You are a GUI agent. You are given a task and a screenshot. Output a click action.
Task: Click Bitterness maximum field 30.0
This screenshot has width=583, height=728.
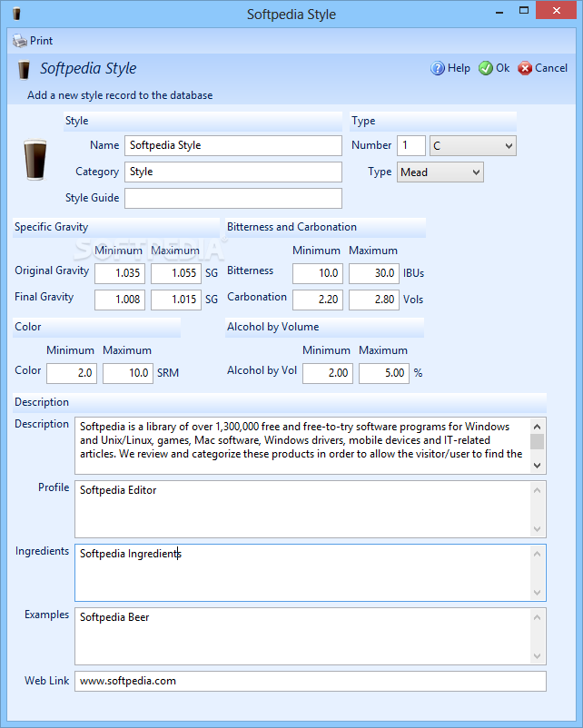click(x=374, y=273)
